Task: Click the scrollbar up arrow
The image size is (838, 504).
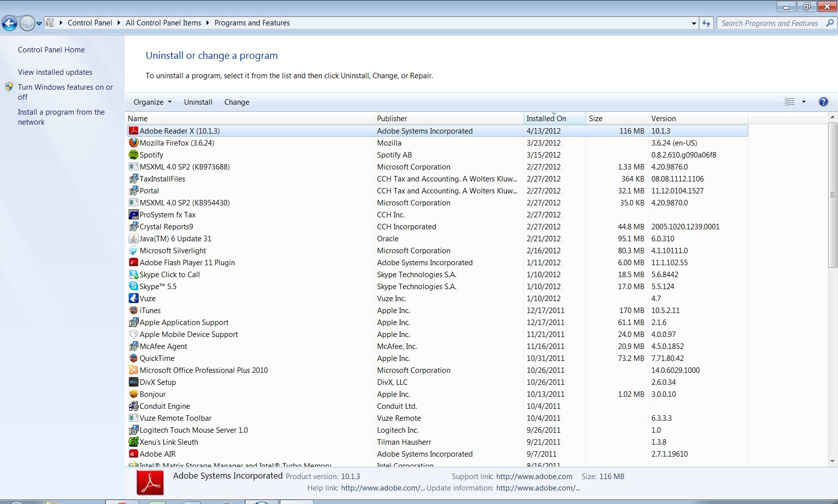Action: pos(832,117)
